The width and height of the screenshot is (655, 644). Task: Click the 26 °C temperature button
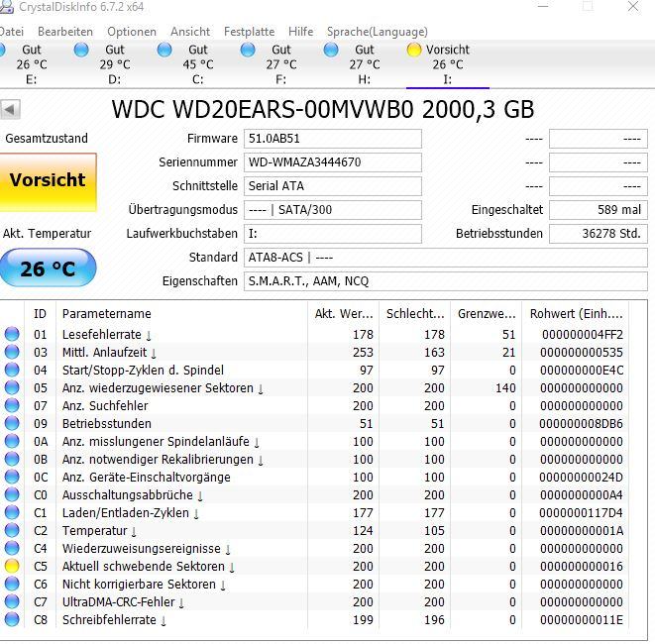point(48,268)
